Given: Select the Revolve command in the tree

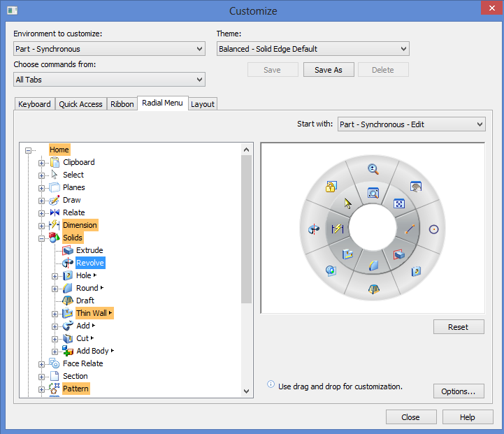Looking at the screenshot, I should [90, 263].
